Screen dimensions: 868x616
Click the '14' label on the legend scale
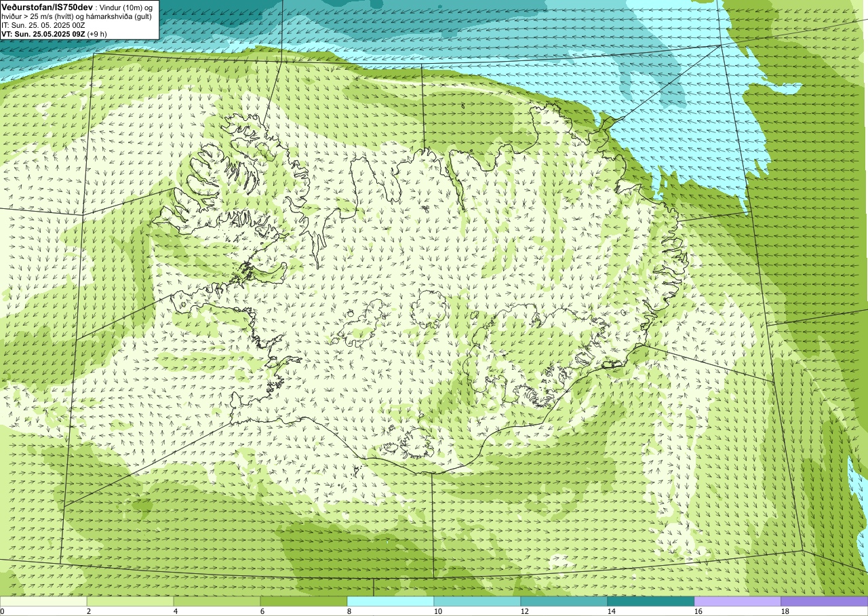(x=612, y=611)
